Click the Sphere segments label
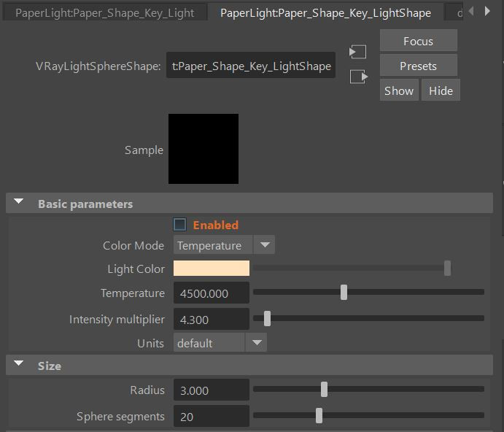This screenshot has height=432, width=504. (120, 417)
